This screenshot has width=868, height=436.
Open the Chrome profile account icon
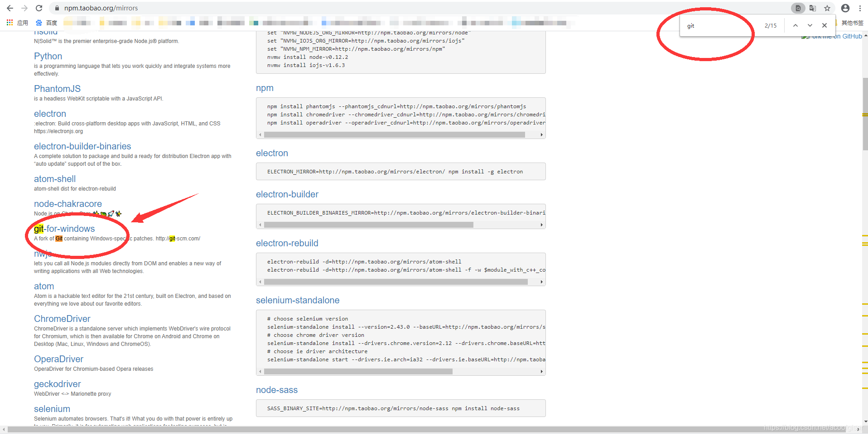(x=845, y=8)
